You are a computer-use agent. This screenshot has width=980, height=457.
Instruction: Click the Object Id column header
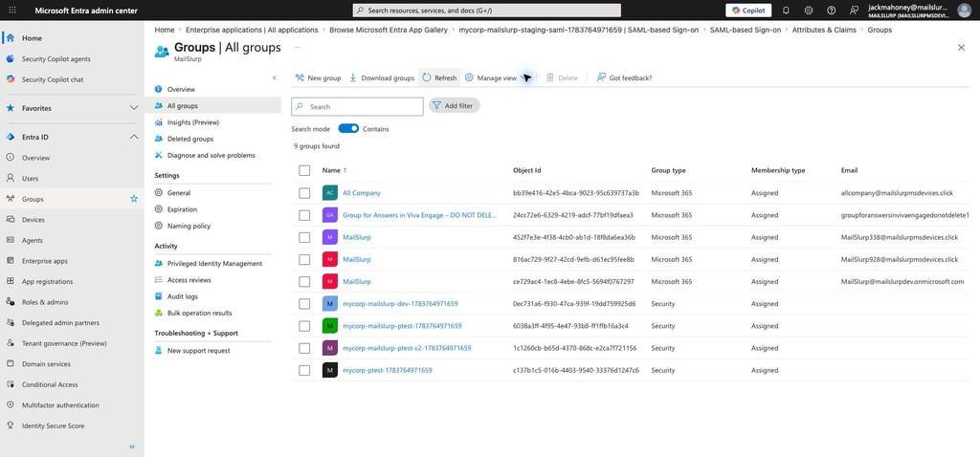tap(527, 170)
